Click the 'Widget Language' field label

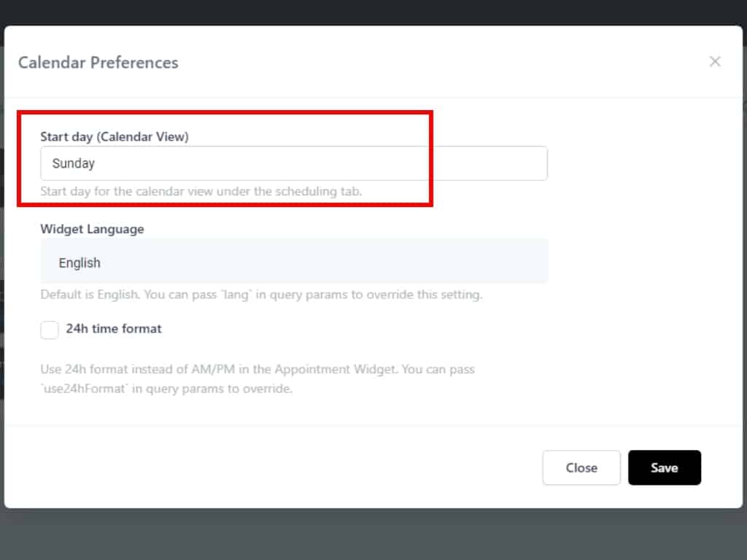coord(92,229)
